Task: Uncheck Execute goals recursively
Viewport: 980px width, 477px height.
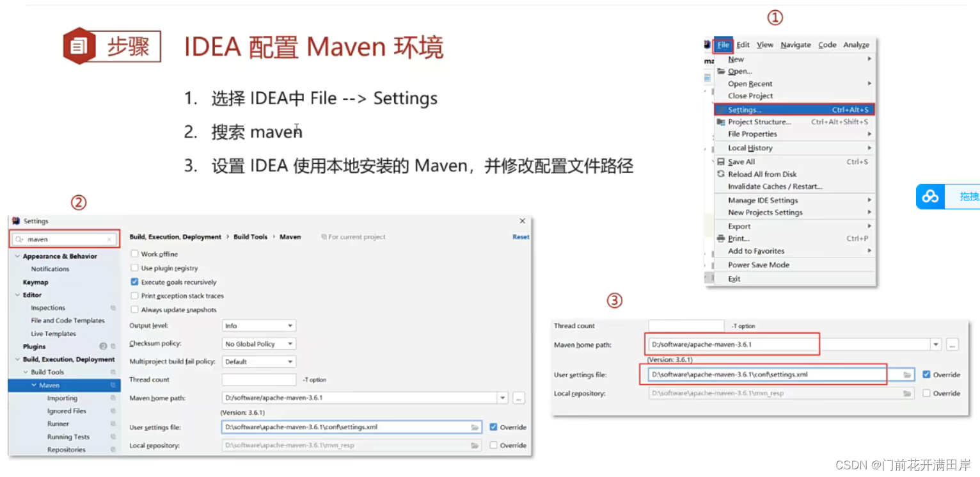Action: click(x=134, y=282)
